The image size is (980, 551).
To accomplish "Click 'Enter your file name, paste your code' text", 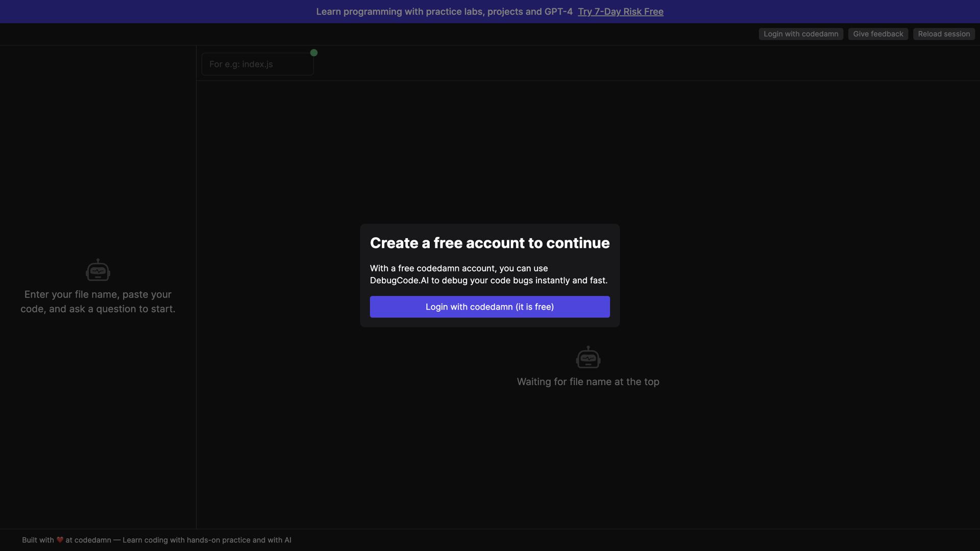I will (x=98, y=294).
